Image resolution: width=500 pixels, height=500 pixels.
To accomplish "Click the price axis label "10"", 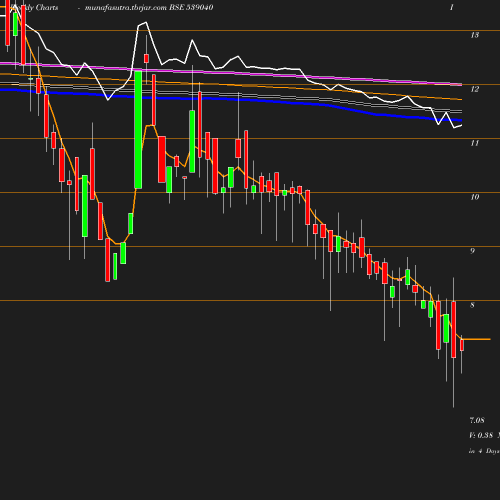I will click(475, 197).
